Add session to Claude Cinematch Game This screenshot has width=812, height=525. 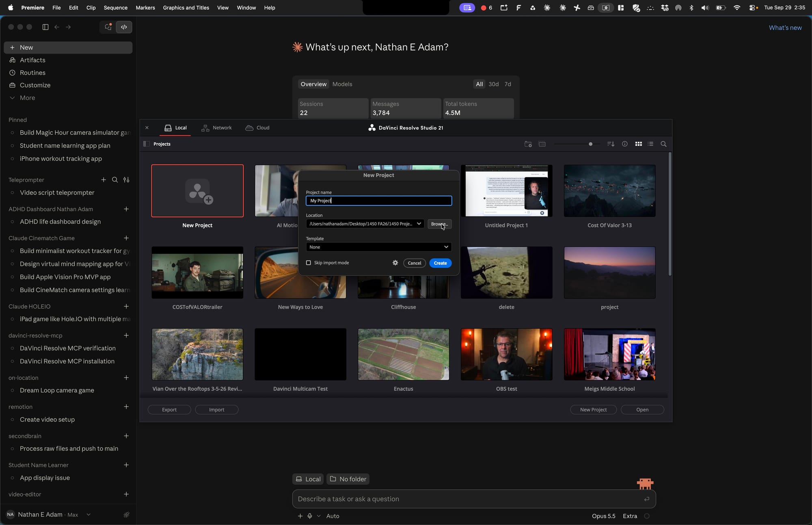126,238
